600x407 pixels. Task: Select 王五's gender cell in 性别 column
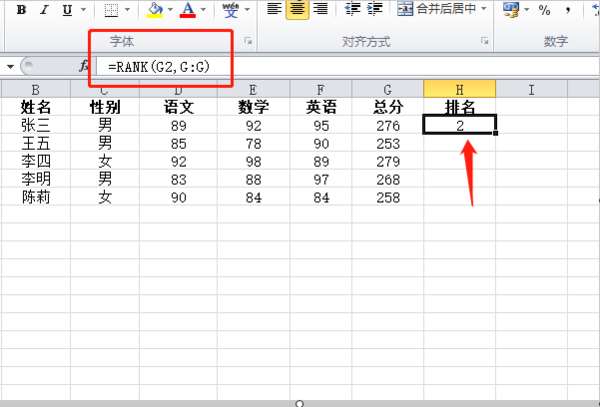coord(105,143)
